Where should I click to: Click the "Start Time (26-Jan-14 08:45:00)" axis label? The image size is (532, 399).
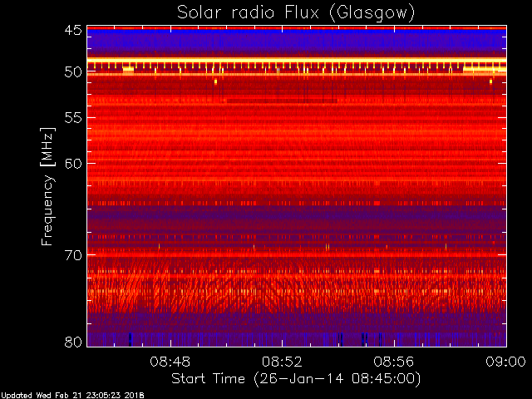[296, 379]
